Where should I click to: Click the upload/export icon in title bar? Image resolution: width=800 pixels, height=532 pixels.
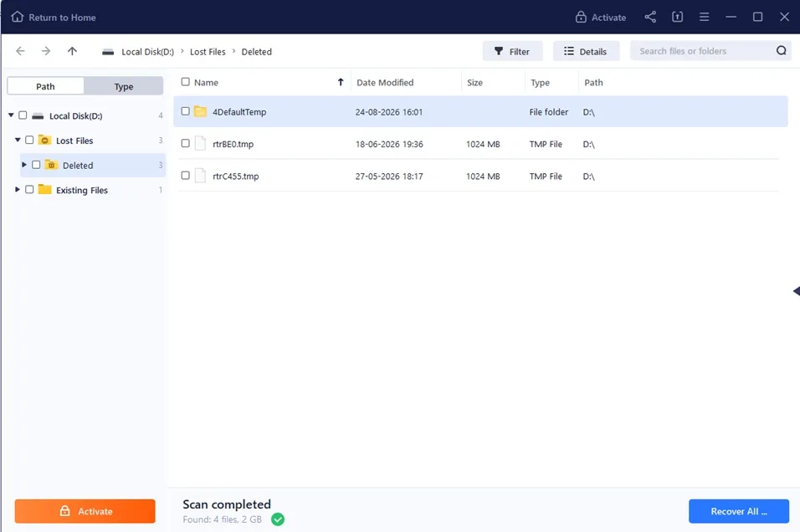click(x=677, y=17)
